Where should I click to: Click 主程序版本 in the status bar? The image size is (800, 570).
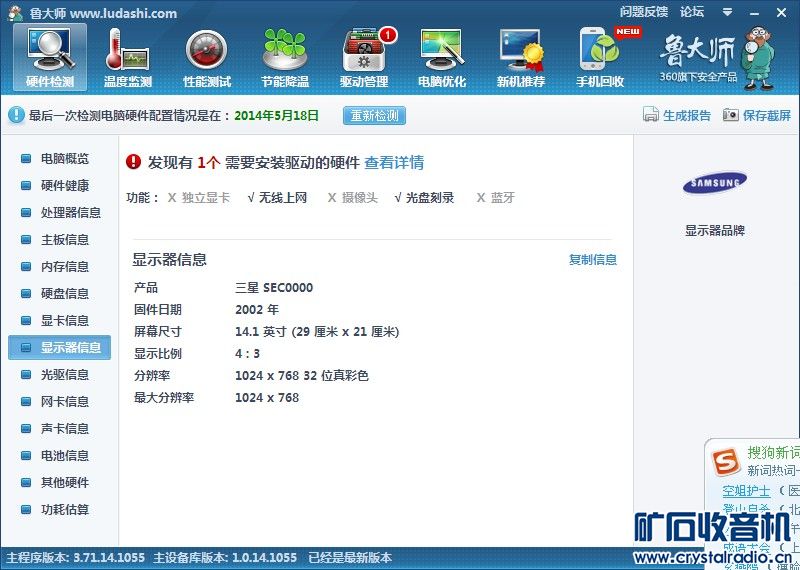coord(76,558)
